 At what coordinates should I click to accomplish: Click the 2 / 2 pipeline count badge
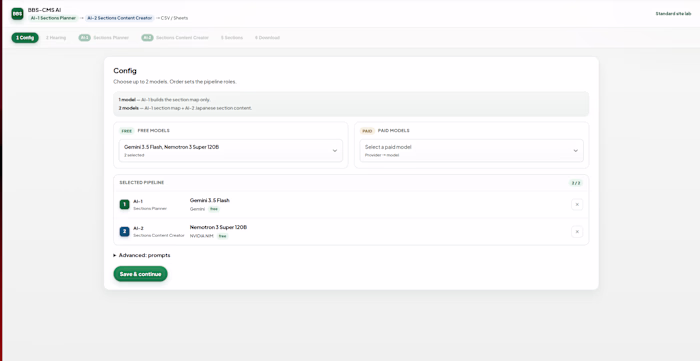coord(576,183)
